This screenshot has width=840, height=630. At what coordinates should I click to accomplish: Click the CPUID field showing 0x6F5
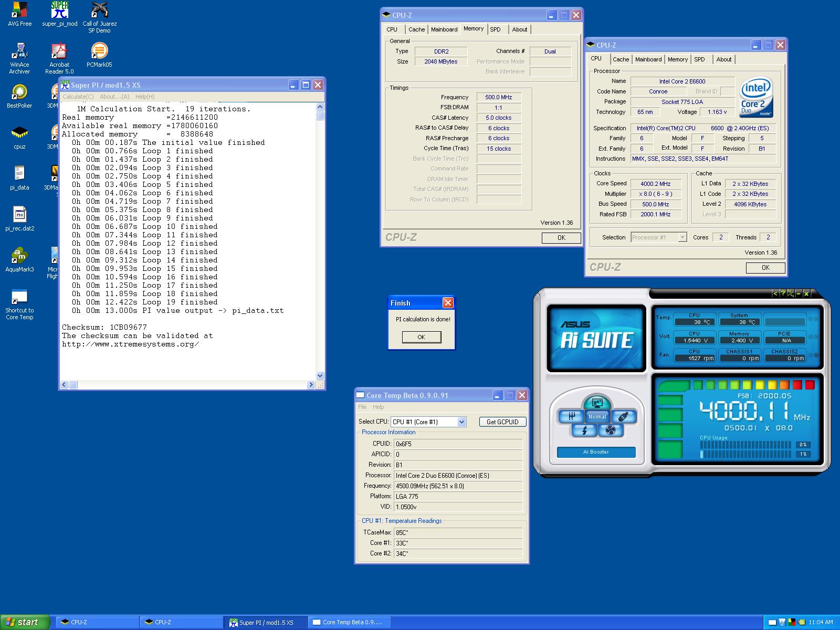458,444
